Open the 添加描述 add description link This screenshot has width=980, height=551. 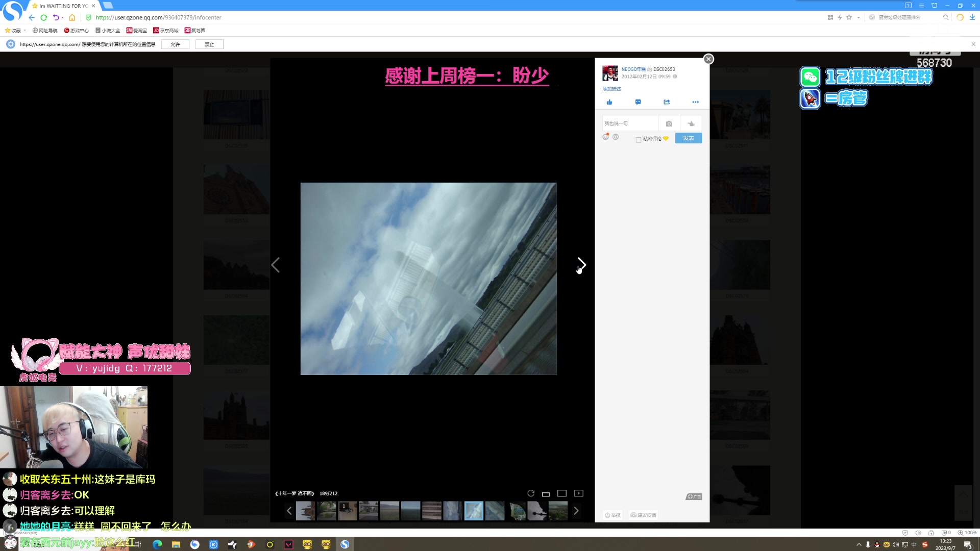point(611,89)
